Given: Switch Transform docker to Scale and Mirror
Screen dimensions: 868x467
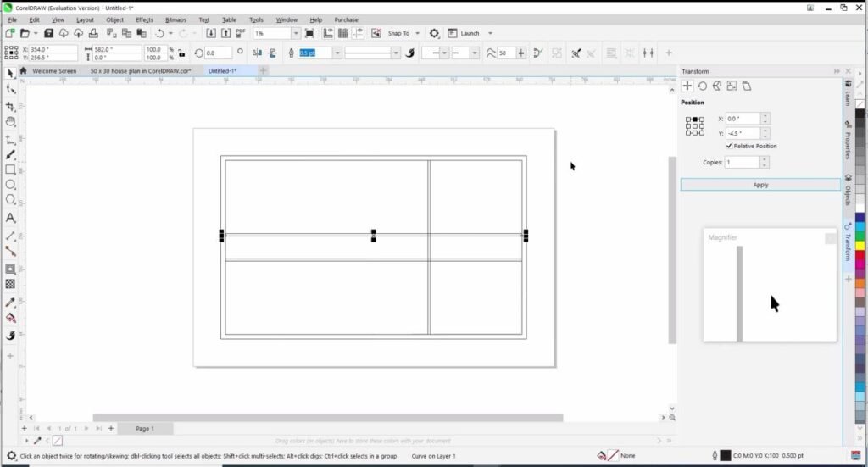Looking at the screenshot, I should [717, 86].
